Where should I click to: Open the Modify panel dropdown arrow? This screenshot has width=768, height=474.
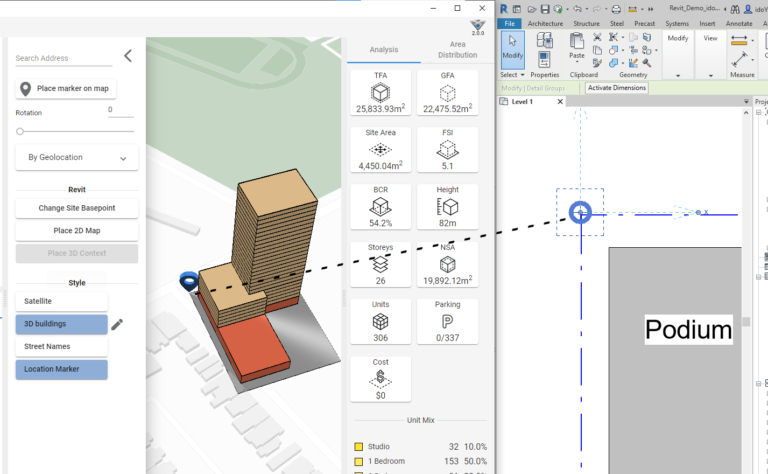(x=678, y=75)
